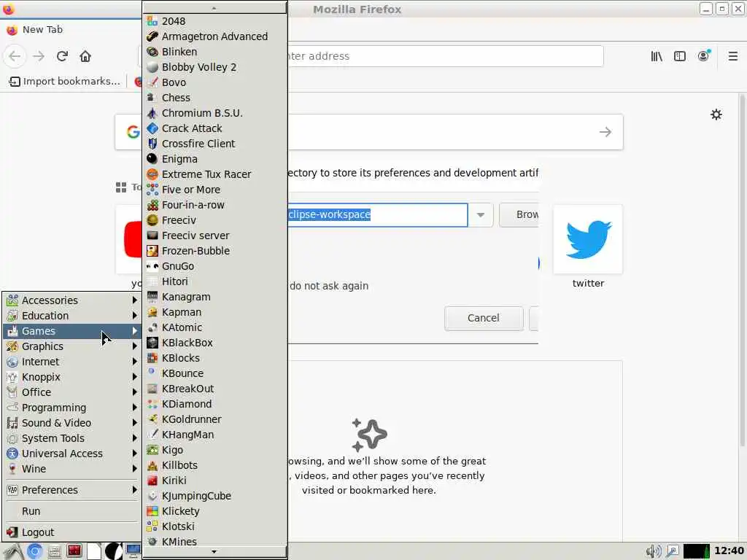
Task: Start the Blinken game
Action: (215, 52)
